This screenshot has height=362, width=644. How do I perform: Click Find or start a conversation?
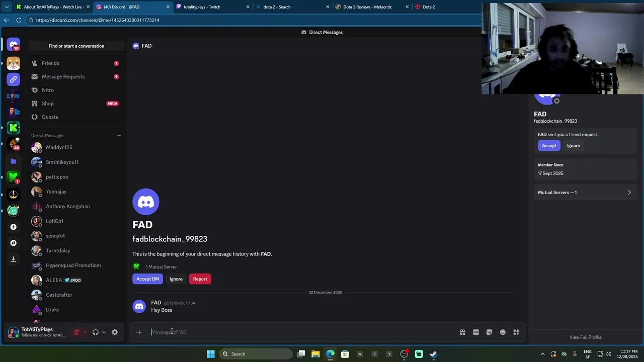[76, 46]
